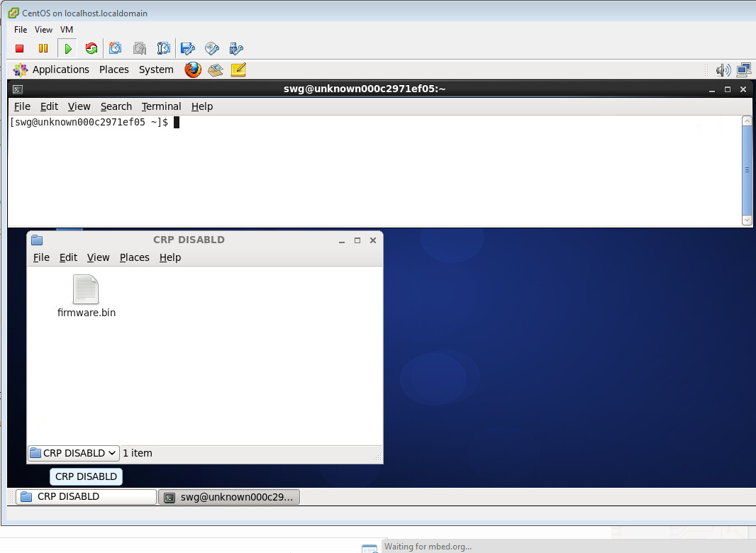This screenshot has width=756, height=553.
Task: Click the network connection tray icon
Action: tap(744, 69)
